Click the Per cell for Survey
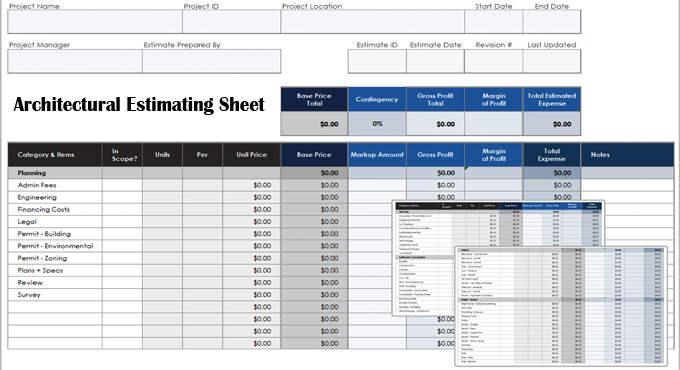 pyautogui.click(x=203, y=295)
